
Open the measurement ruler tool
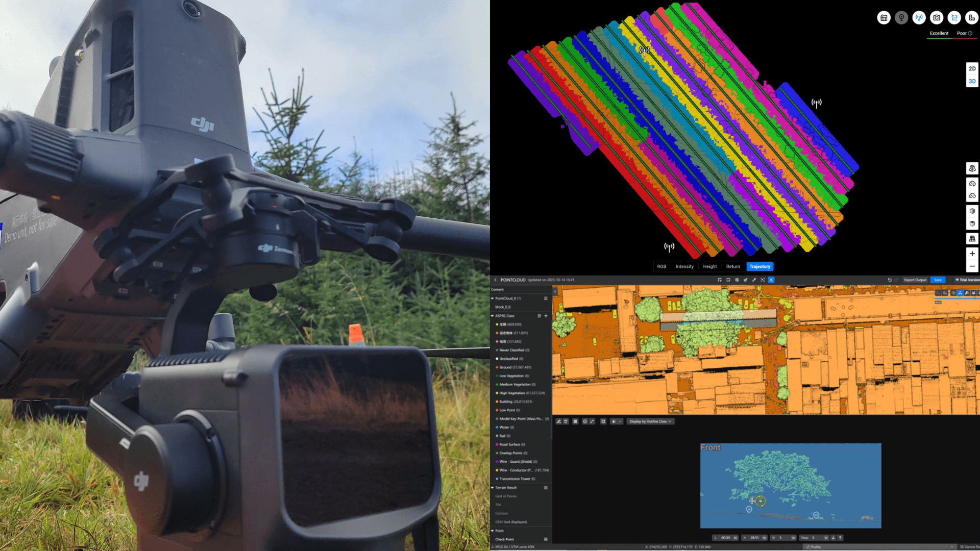(x=972, y=17)
